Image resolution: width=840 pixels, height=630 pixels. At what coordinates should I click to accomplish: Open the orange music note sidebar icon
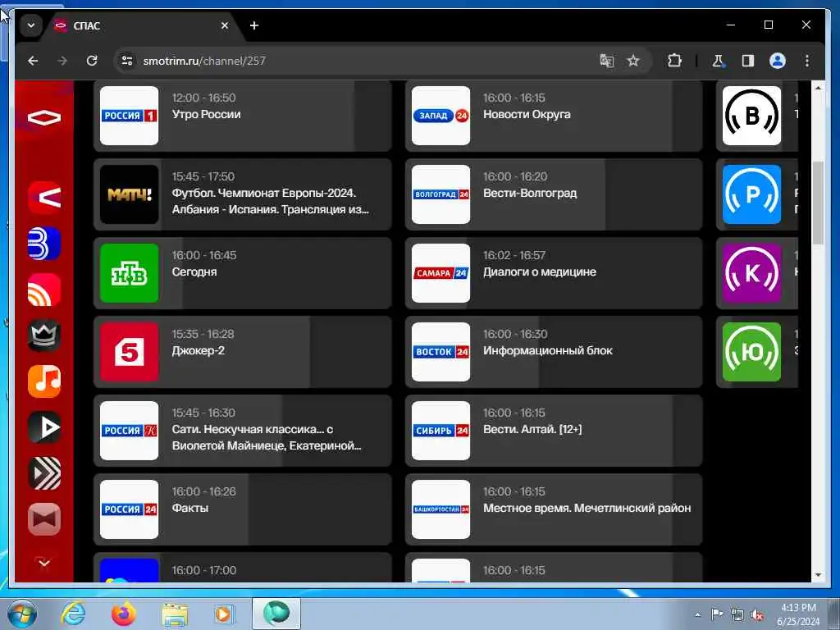coord(44,381)
